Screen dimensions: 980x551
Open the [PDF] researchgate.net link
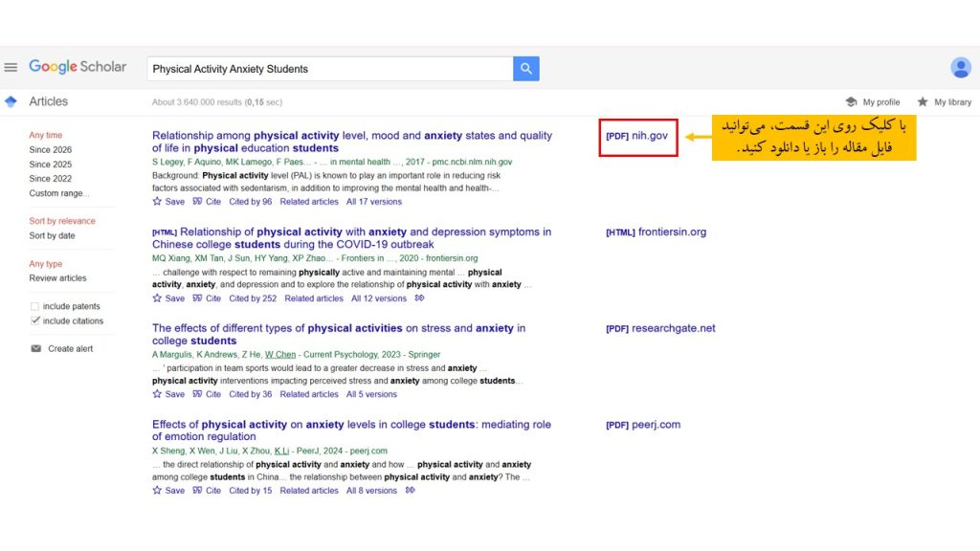[x=660, y=328]
